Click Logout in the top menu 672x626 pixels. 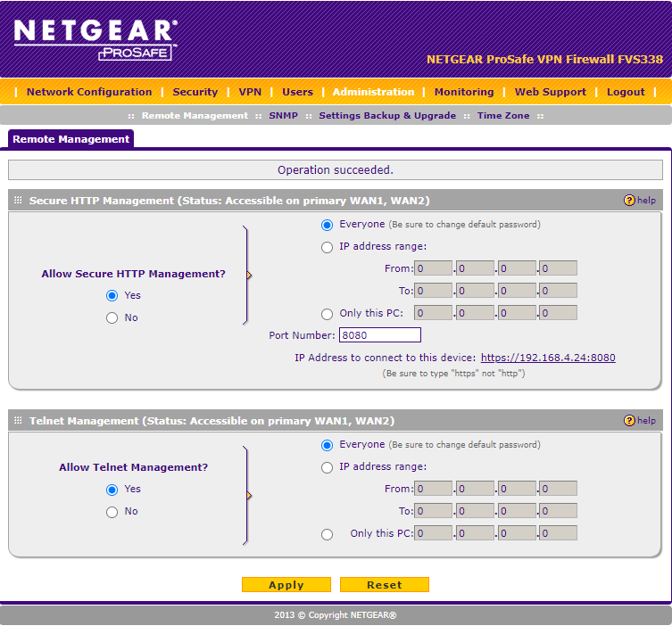click(626, 92)
